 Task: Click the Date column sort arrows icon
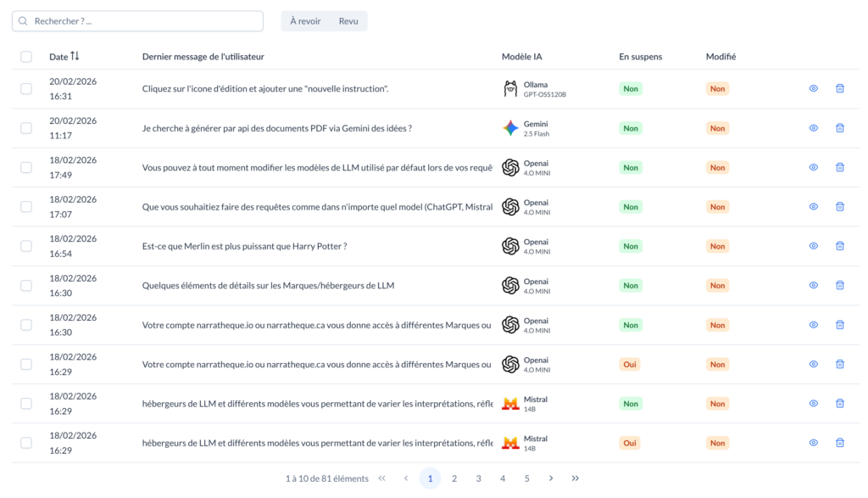75,56
